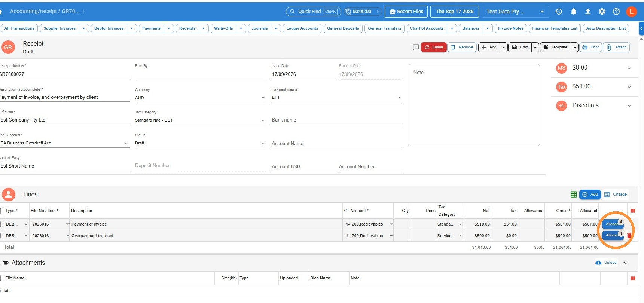Viewport: 644px width, 303px height.
Task: Start the 00:00:00 timer play arrow
Action: (378, 12)
